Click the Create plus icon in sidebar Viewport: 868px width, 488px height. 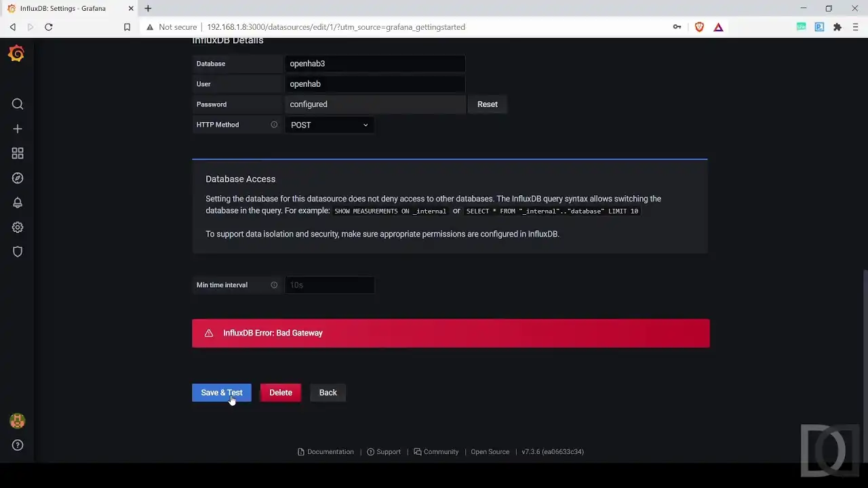pyautogui.click(x=18, y=129)
